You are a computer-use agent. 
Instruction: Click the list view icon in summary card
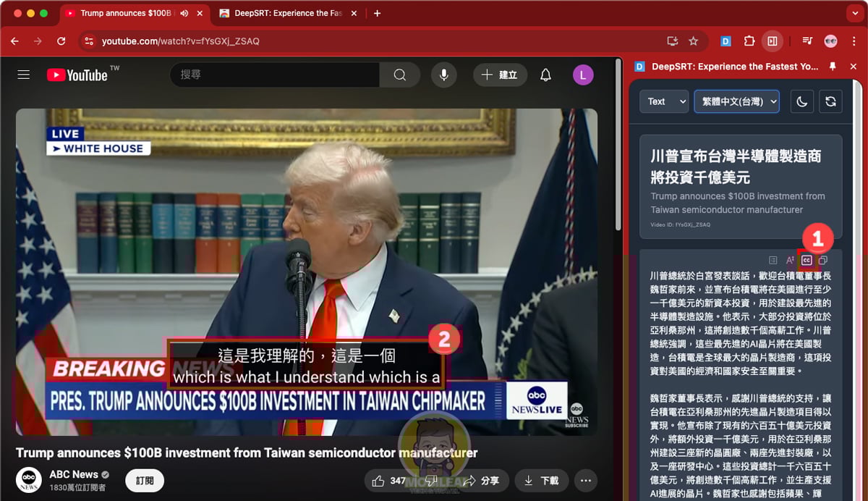(x=773, y=260)
